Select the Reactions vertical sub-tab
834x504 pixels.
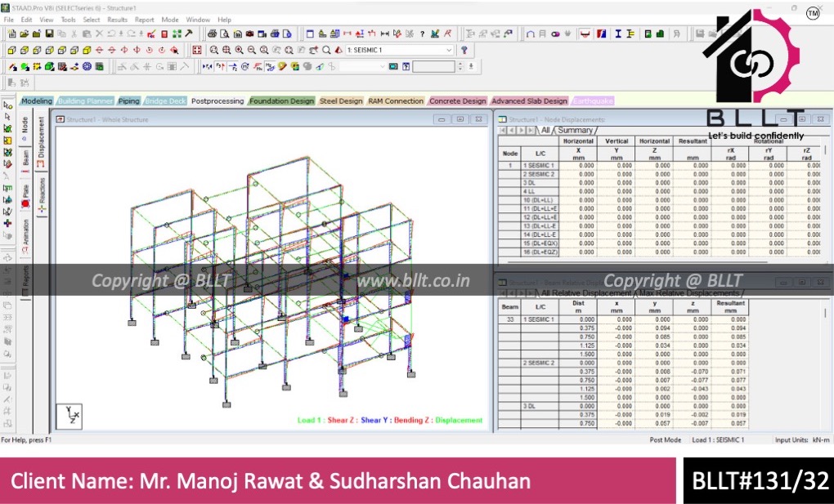coord(42,195)
